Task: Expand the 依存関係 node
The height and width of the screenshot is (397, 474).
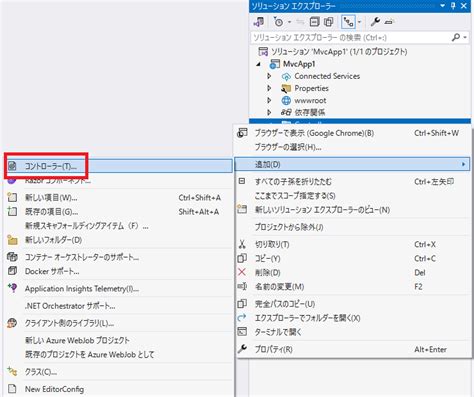Action: tap(269, 112)
